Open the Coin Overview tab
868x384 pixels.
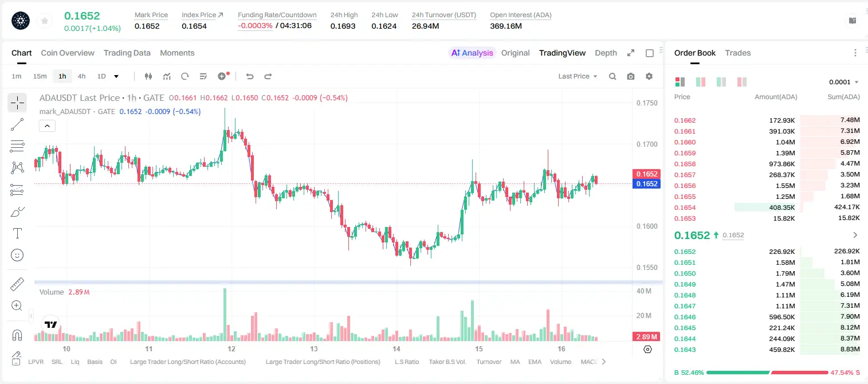pyautogui.click(x=68, y=53)
